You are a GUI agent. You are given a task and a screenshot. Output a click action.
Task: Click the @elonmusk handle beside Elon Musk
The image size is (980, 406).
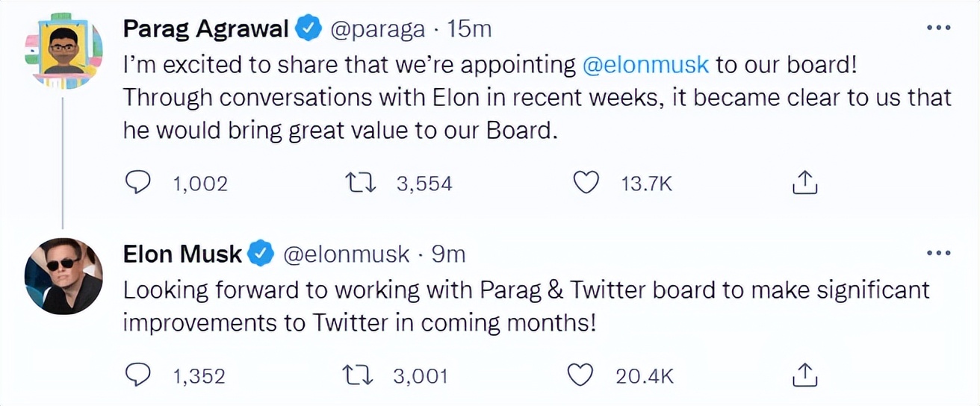(347, 254)
